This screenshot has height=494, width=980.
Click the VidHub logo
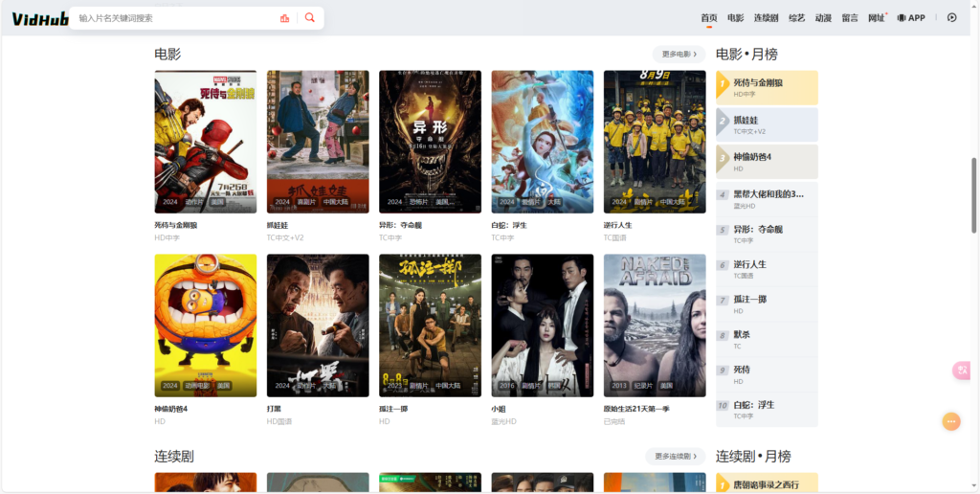coord(40,19)
